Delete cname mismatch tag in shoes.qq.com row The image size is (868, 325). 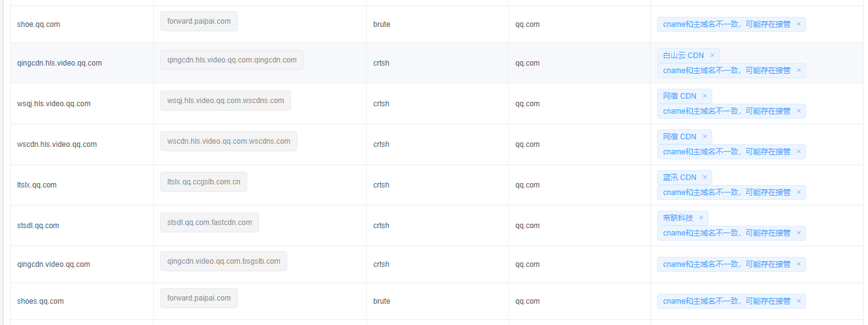[x=799, y=301]
